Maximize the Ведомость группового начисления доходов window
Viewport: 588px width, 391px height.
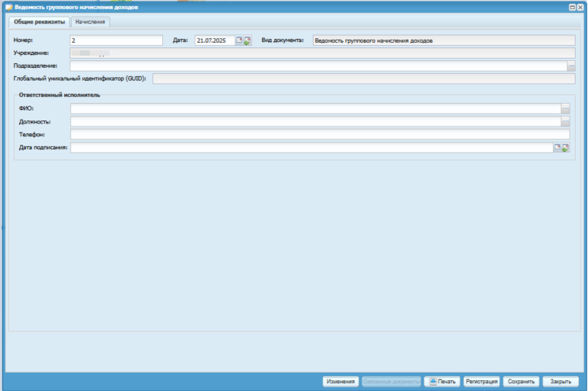[572, 7]
